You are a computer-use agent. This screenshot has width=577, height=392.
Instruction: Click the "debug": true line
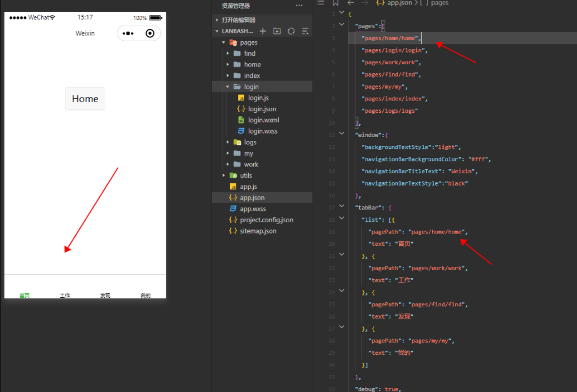(378, 389)
